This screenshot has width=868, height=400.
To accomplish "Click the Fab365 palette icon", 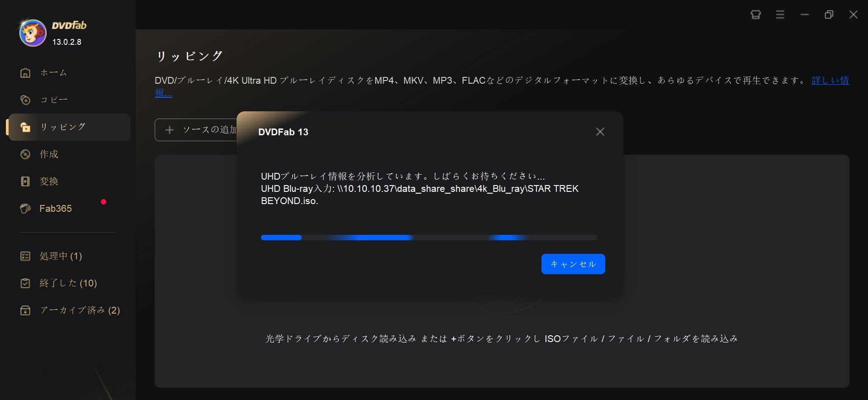I will [x=25, y=209].
